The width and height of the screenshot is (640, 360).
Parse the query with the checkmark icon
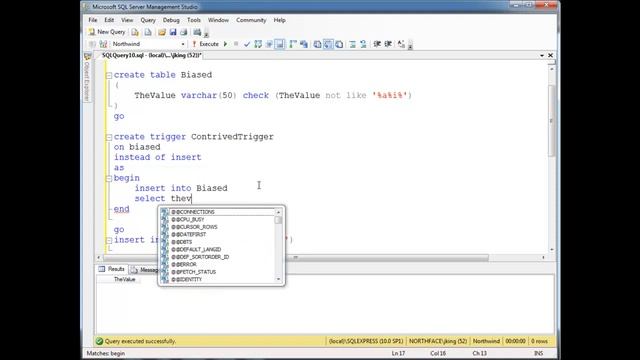pos(247,44)
